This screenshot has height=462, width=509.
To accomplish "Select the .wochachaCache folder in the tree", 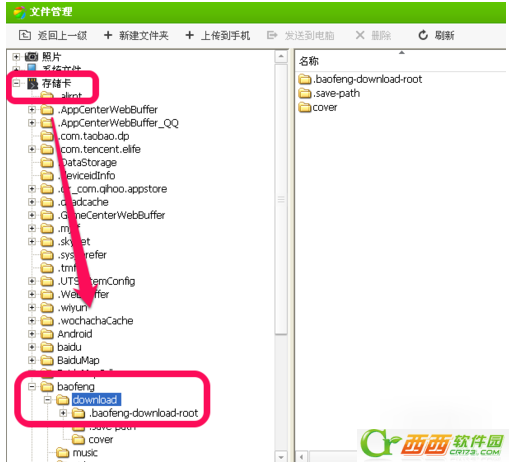I will [95, 321].
